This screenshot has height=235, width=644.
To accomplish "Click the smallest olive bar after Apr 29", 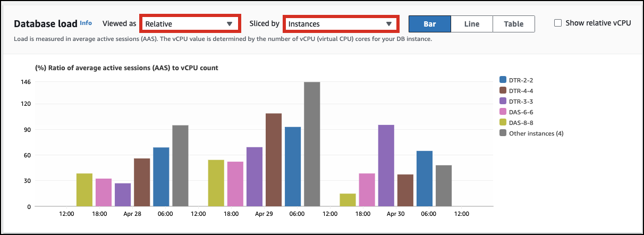I will tap(348, 200).
